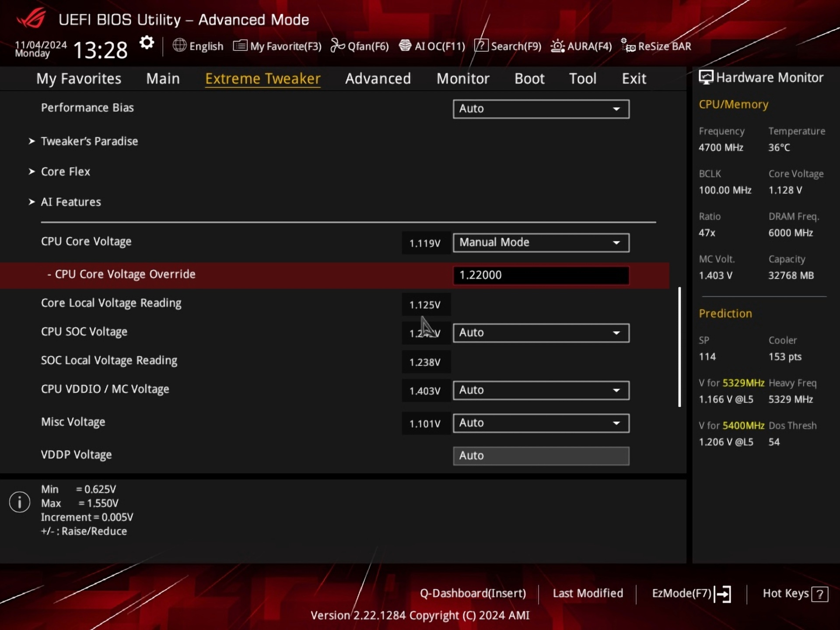This screenshot has width=840, height=630.
Task: Click the 13:28 clock display
Action: (x=100, y=50)
